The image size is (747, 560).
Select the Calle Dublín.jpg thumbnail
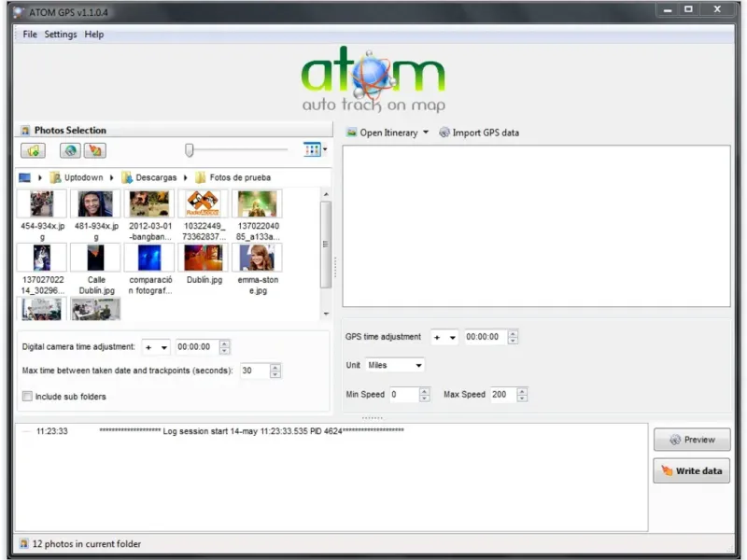[x=96, y=258]
